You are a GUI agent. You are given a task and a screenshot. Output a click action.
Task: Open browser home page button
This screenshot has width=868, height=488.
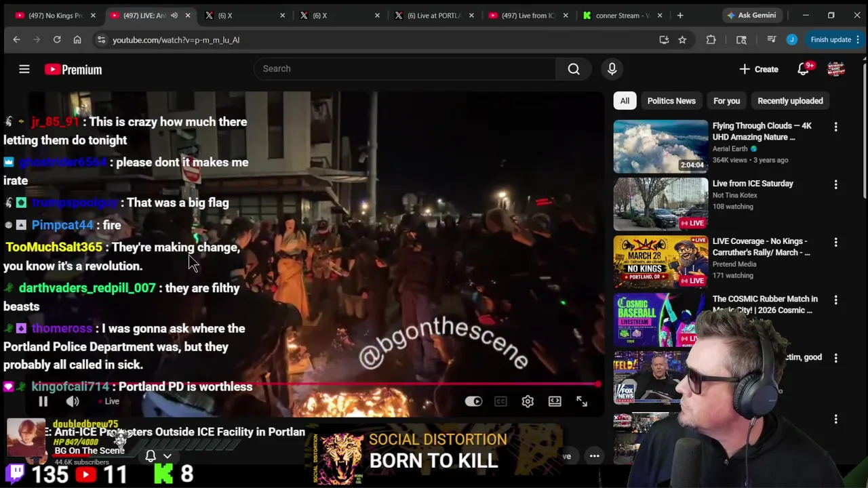coord(77,40)
